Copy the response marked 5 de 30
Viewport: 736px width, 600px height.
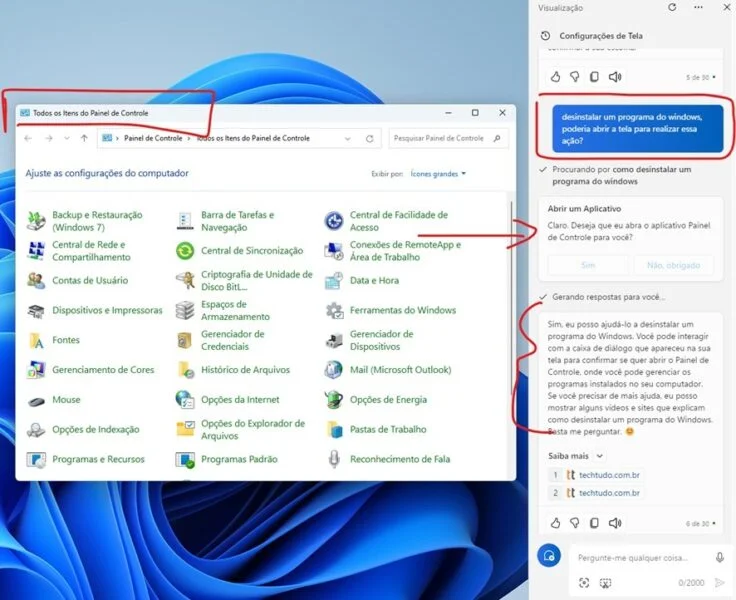click(x=594, y=77)
